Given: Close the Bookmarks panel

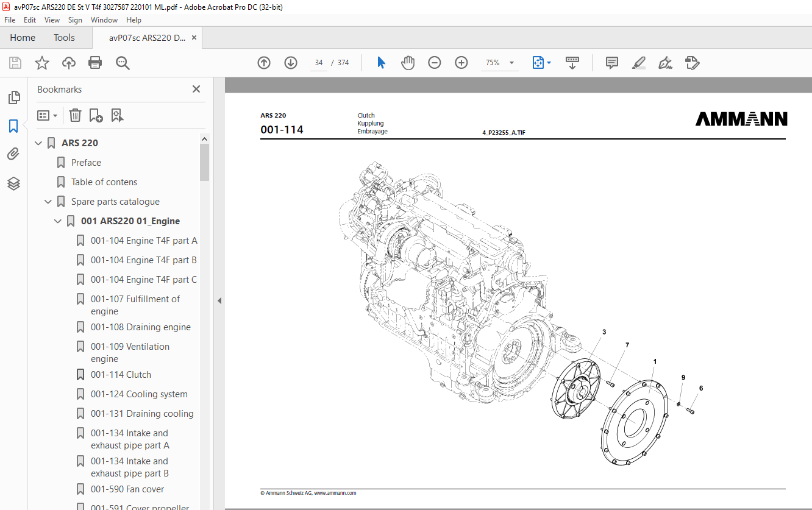Looking at the screenshot, I should (196, 89).
